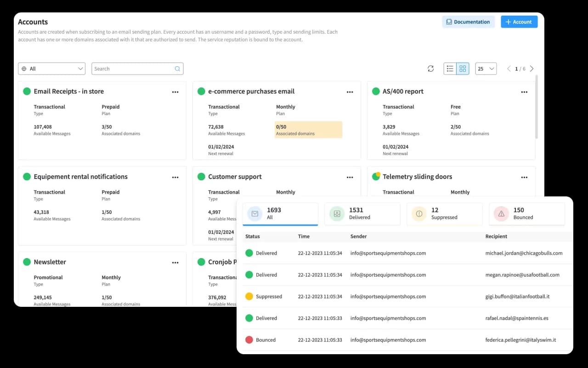Toggle the yellow status dot on Telemetry sliding doors
Viewport: 588px width, 368px height.
coord(376,176)
